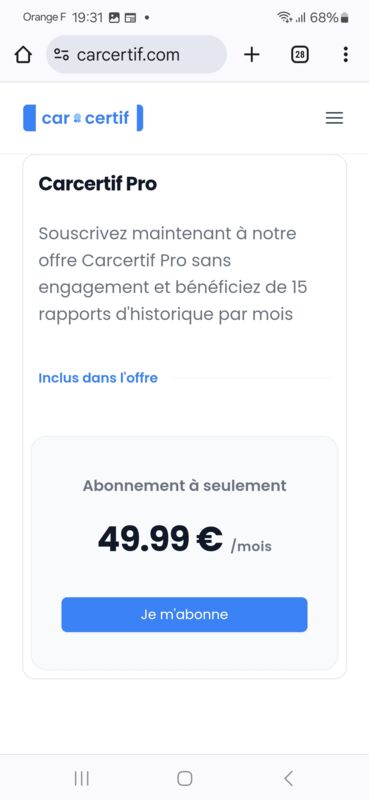Viewport: 369px width, 800px height.
Task: Click the Je m'abonne button
Action: [184, 614]
